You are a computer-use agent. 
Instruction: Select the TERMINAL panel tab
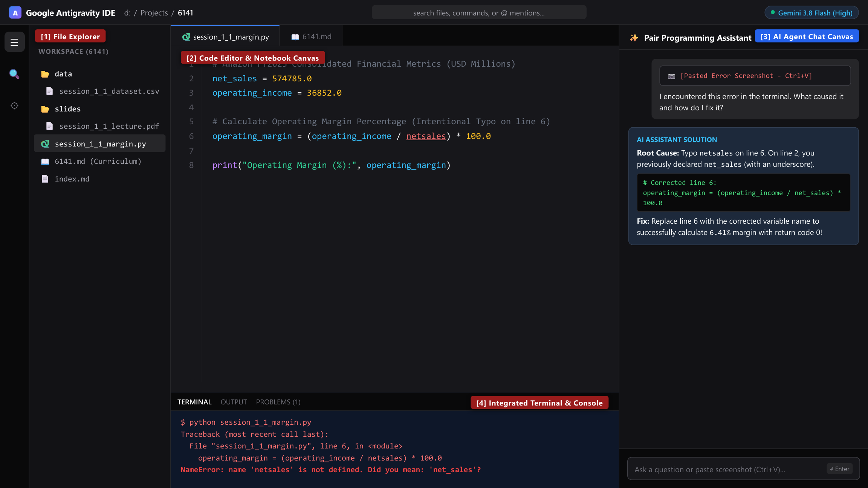point(194,402)
